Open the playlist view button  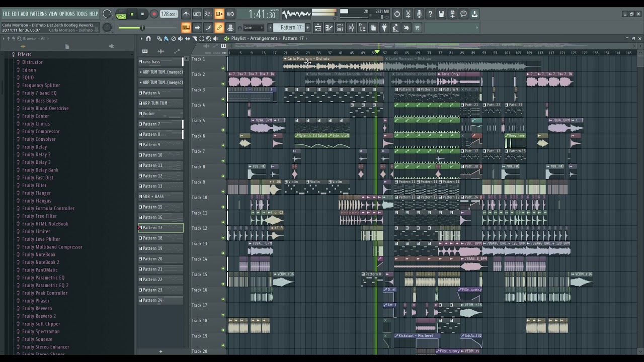[x=318, y=28]
